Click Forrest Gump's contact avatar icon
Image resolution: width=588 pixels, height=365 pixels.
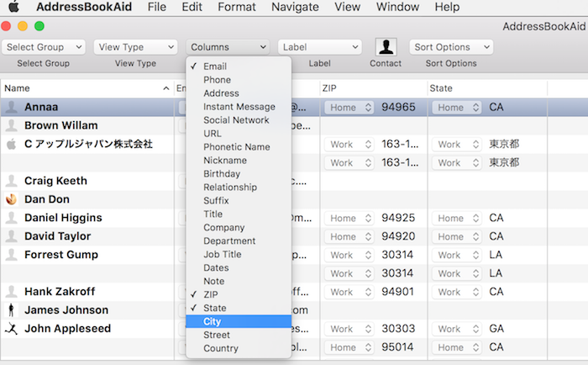[x=12, y=254]
